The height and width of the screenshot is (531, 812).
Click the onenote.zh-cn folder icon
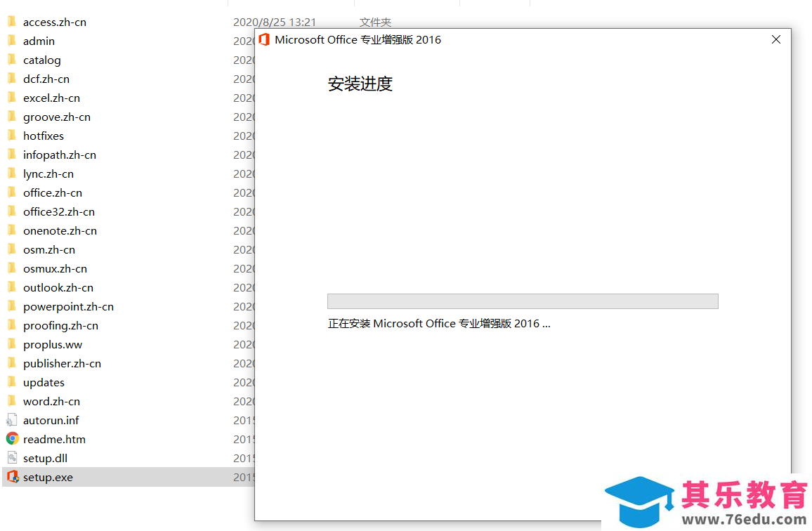click(12, 230)
